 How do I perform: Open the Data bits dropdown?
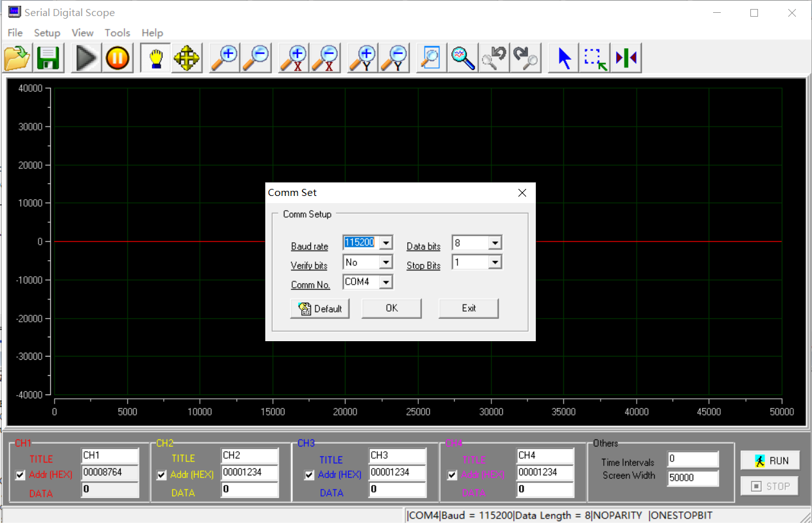pos(495,243)
